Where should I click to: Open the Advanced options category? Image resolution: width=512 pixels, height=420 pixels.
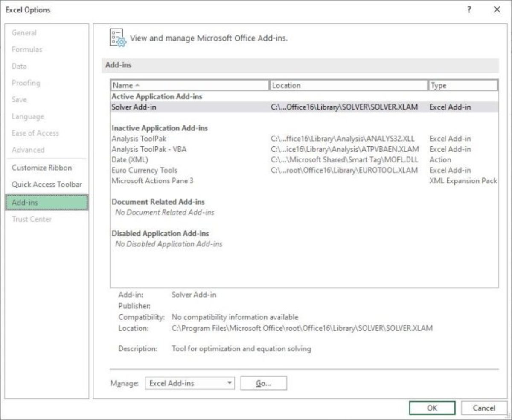coord(28,150)
